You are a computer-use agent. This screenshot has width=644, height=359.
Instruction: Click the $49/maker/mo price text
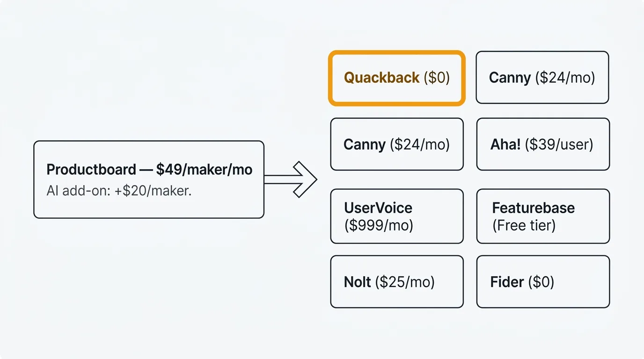(205, 170)
